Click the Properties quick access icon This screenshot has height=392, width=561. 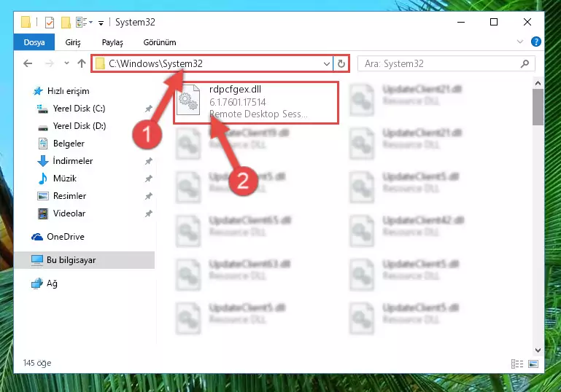point(50,23)
